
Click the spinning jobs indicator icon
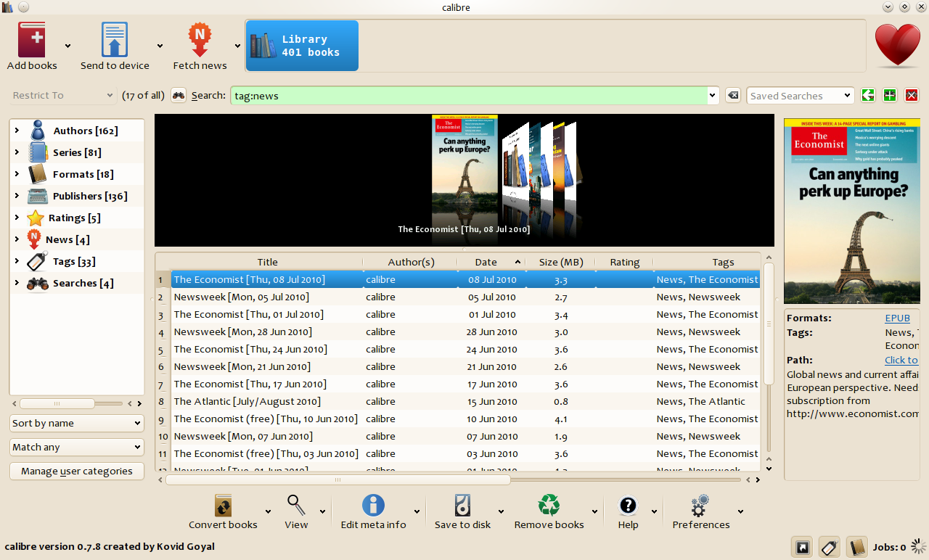click(919, 547)
